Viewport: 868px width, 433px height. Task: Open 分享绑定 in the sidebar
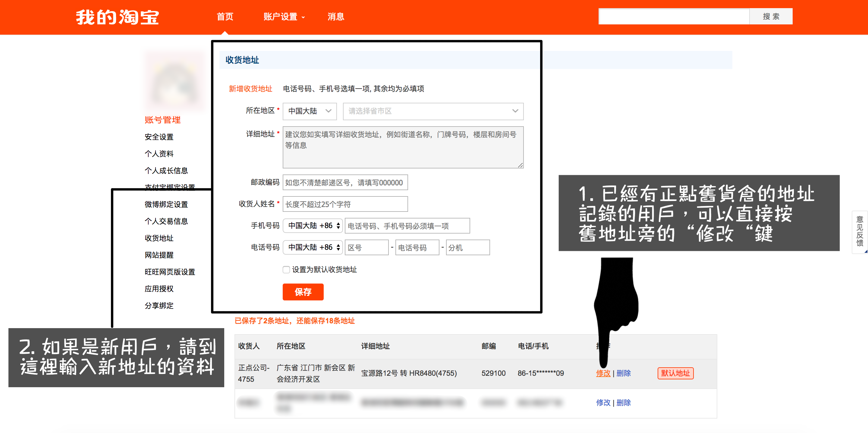click(159, 305)
